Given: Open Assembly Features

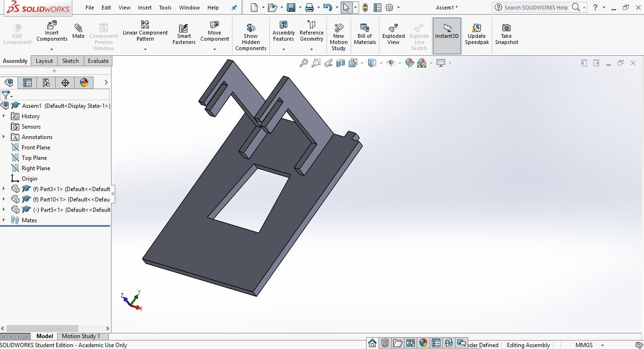Looking at the screenshot, I should 283,31.
